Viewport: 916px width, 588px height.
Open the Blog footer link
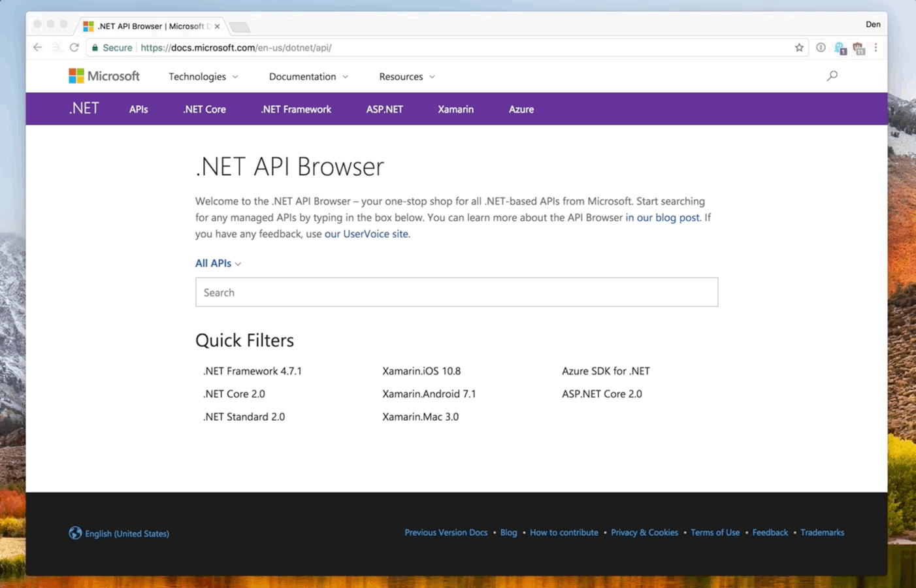point(508,532)
